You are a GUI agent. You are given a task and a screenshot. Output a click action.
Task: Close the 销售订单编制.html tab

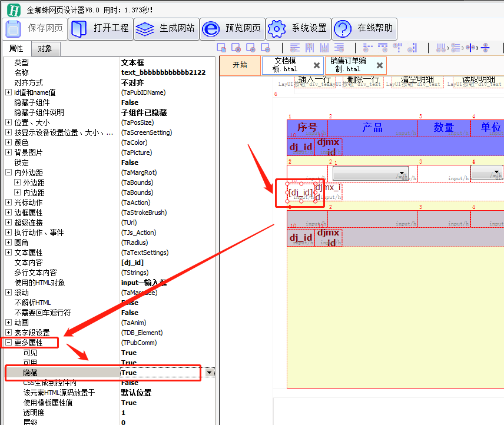coord(380,65)
